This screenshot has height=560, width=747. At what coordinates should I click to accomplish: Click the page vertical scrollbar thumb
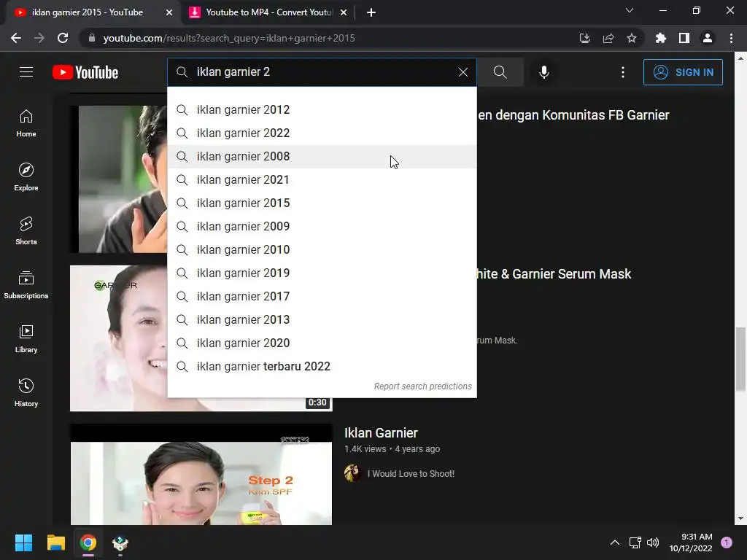click(x=740, y=358)
